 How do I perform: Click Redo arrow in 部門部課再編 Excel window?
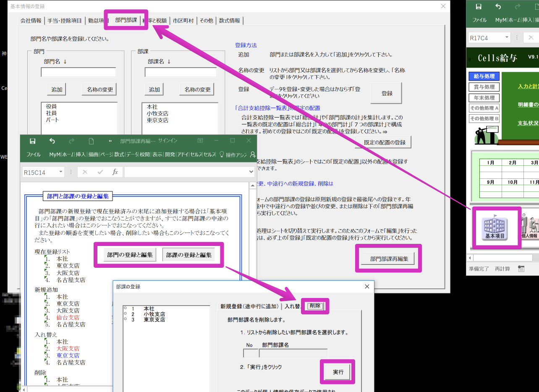(71, 141)
